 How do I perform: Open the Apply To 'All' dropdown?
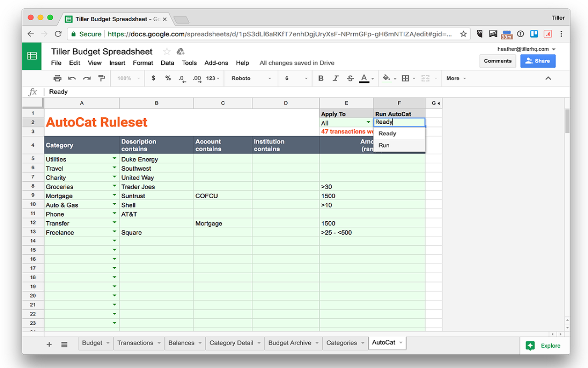[x=368, y=122]
